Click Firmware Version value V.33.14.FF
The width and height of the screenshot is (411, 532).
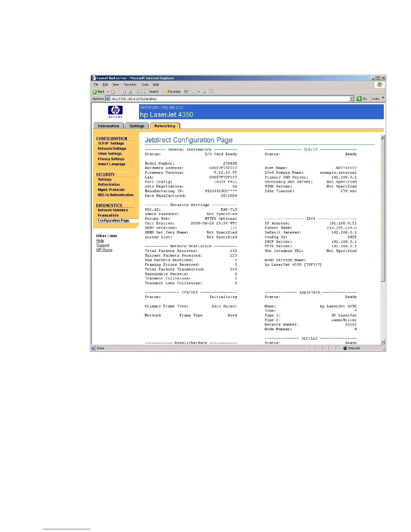[x=225, y=173]
